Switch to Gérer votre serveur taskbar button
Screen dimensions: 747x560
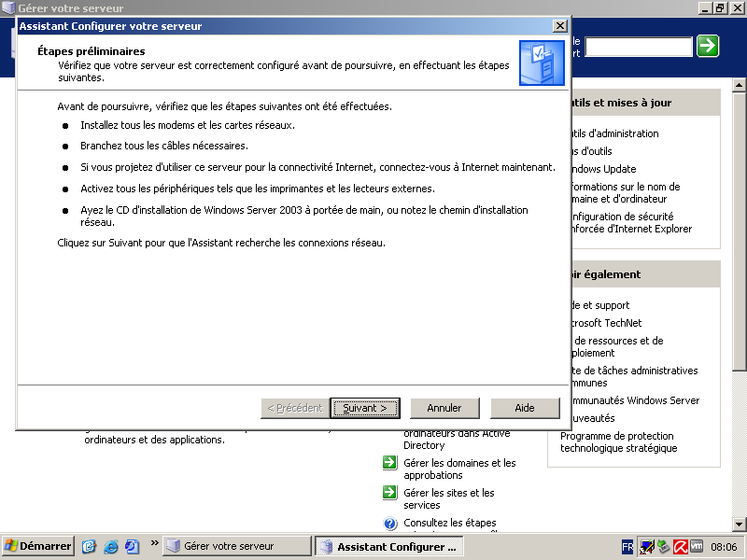(x=237, y=546)
